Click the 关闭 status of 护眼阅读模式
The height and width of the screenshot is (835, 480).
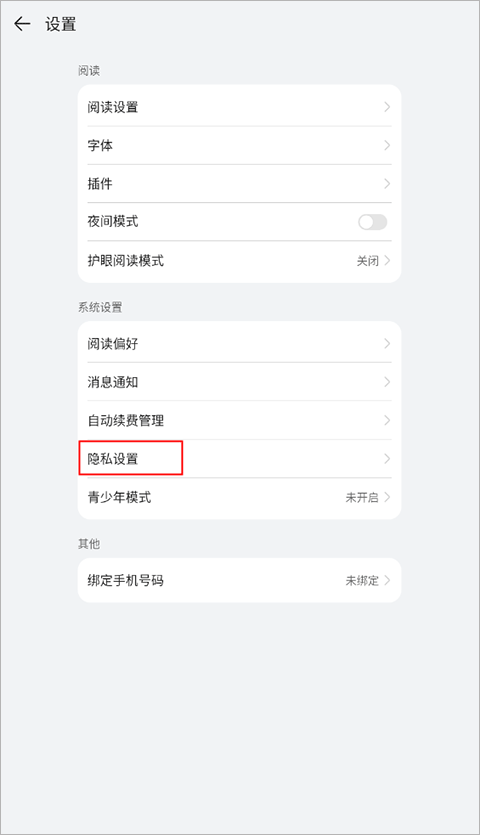pyautogui.click(x=368, y=261)
